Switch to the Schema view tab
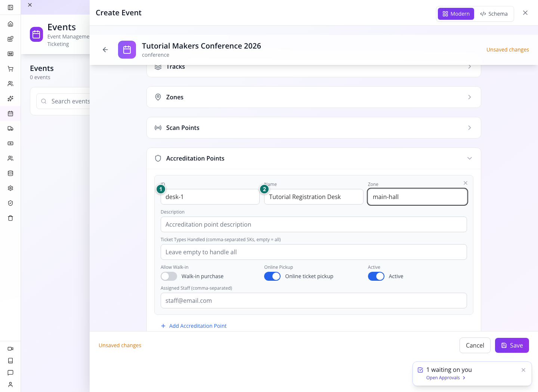538x392 pixels. click(x=494, y=14)
